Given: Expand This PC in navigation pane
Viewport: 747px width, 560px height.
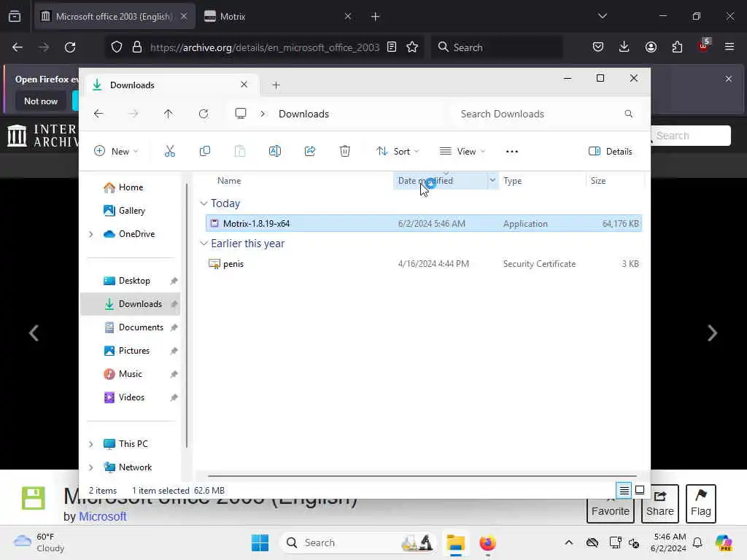Looking at the screenshot, I should pos(91,444).
